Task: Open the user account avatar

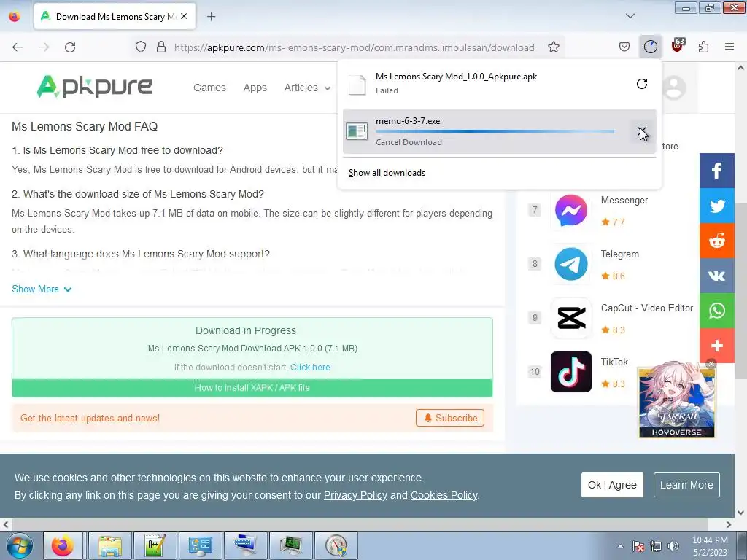Action: pos(673,87)
